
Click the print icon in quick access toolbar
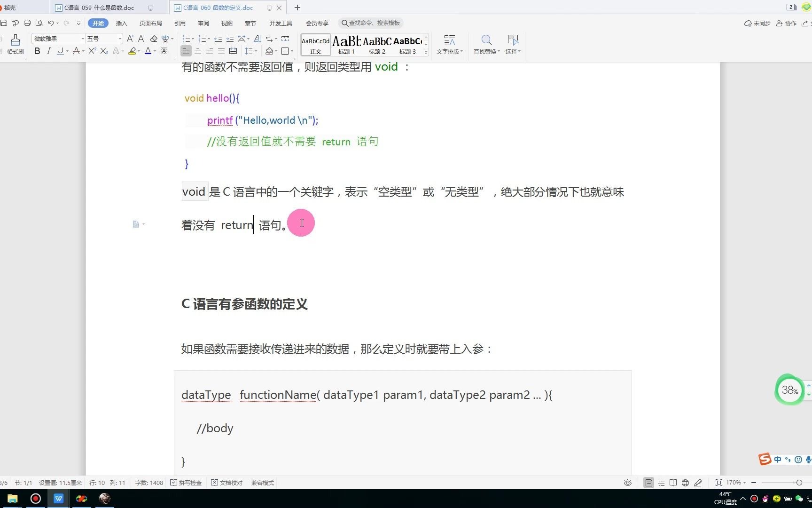[x=27, y=23]
